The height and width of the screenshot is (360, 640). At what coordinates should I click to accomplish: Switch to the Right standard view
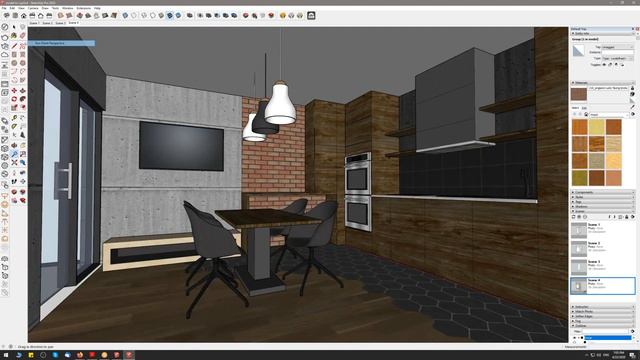click(x=32, y=16)
